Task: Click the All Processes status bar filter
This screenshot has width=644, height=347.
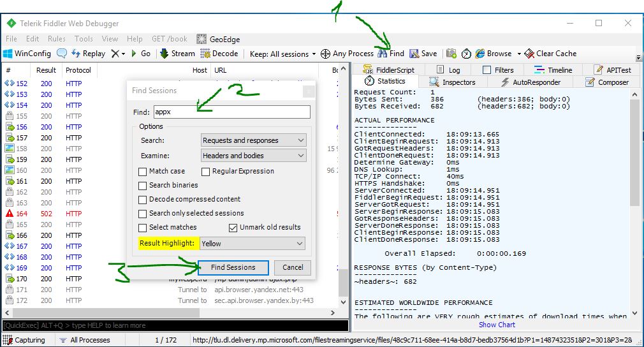Action: pyautogui.click(x=85, y=340)
